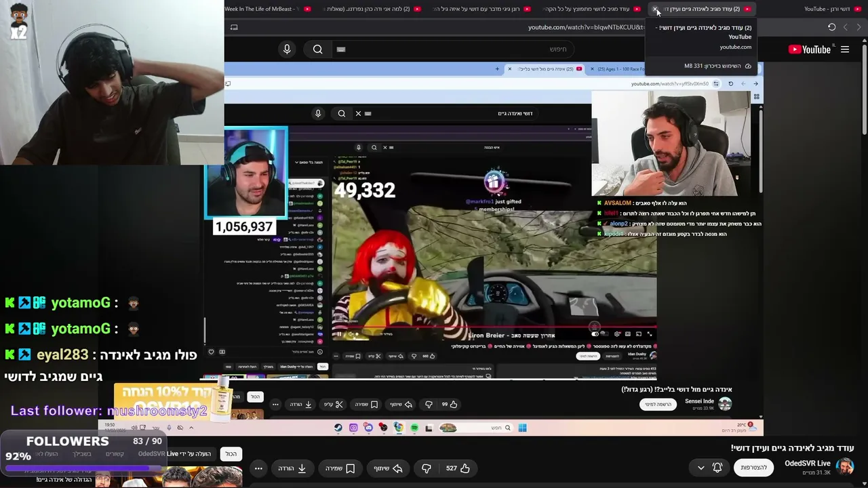Open the OdedSVR Live channel avatar
The image size is (868, 488).
click(x=844, y=467)
